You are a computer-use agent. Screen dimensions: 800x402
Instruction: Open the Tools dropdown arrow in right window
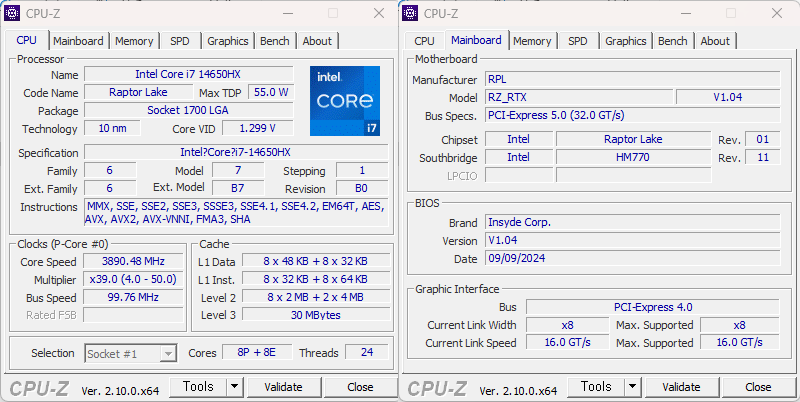click(633, 387)
